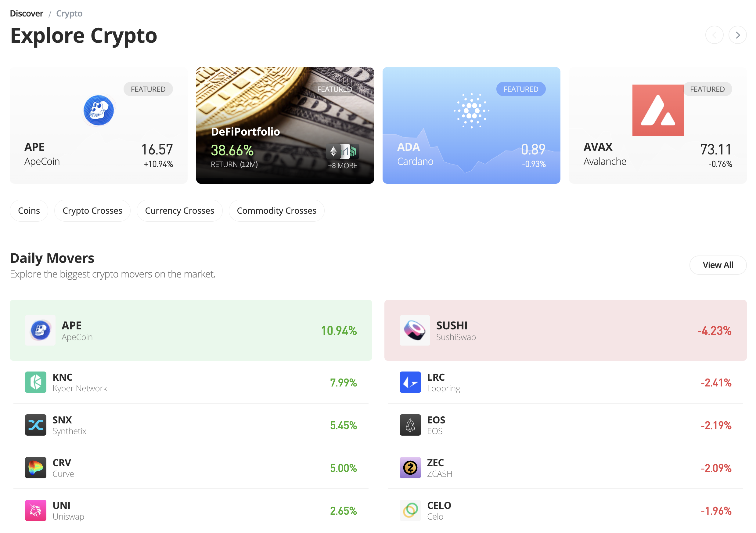Click the Curve CRV icon

tap(36, 468)
